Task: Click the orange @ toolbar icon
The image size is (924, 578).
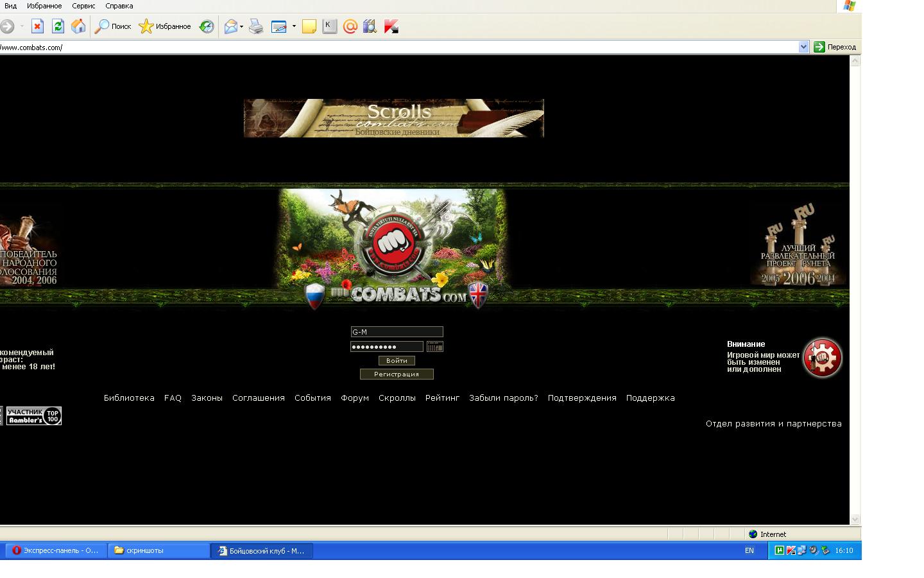Action: pyautogui.click(x=350, y=26)
